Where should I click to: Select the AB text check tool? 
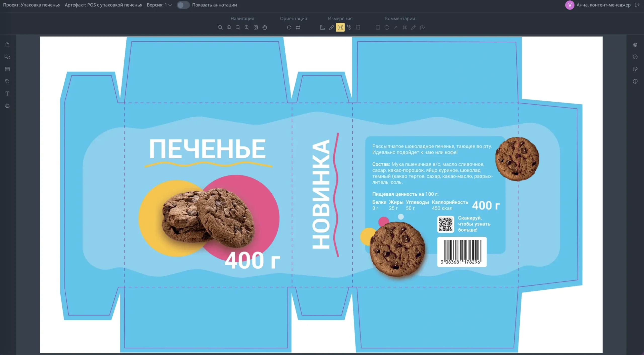349,27
